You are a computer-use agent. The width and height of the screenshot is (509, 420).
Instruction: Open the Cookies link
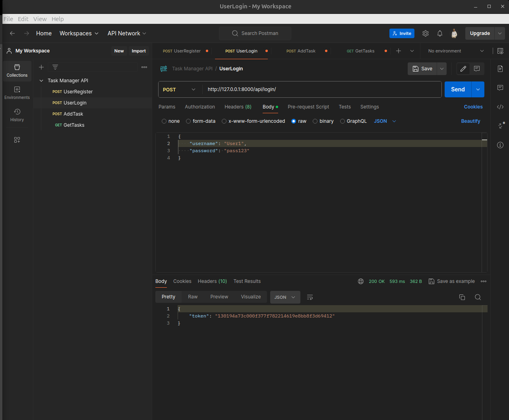tap(473, 107)
